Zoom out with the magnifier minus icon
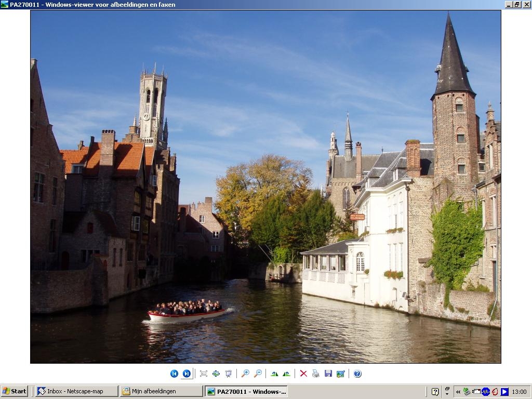This screenshot has height=399, width=532. point(258,374)
